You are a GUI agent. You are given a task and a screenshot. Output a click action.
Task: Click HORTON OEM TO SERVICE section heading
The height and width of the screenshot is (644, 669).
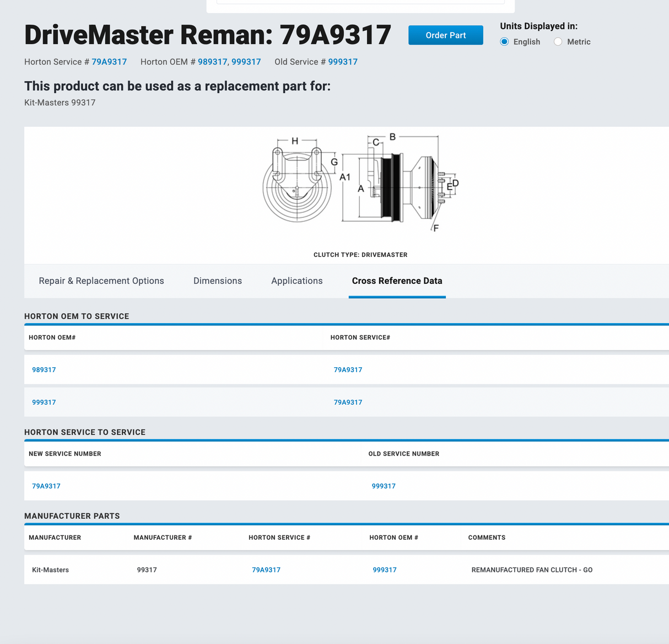[77, 316]
